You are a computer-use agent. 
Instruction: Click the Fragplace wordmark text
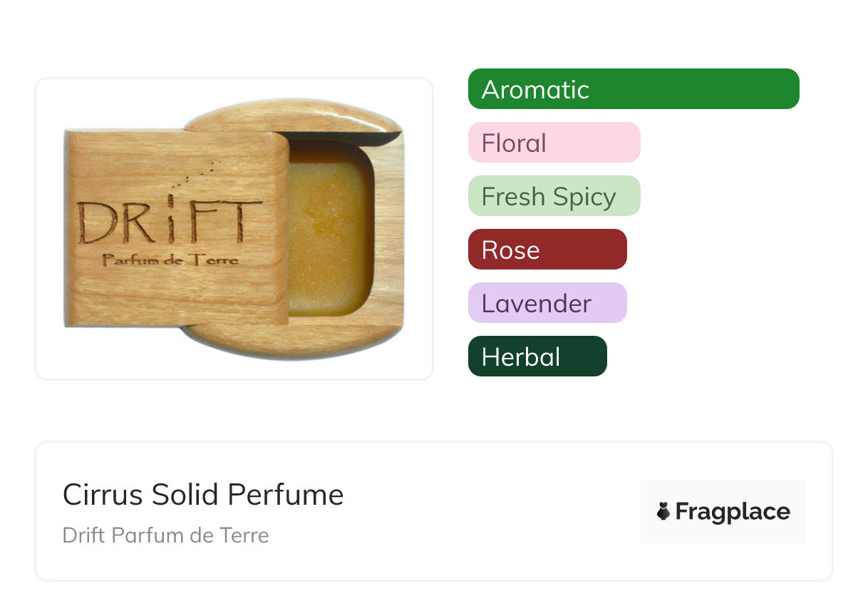(x=733, y=511)
